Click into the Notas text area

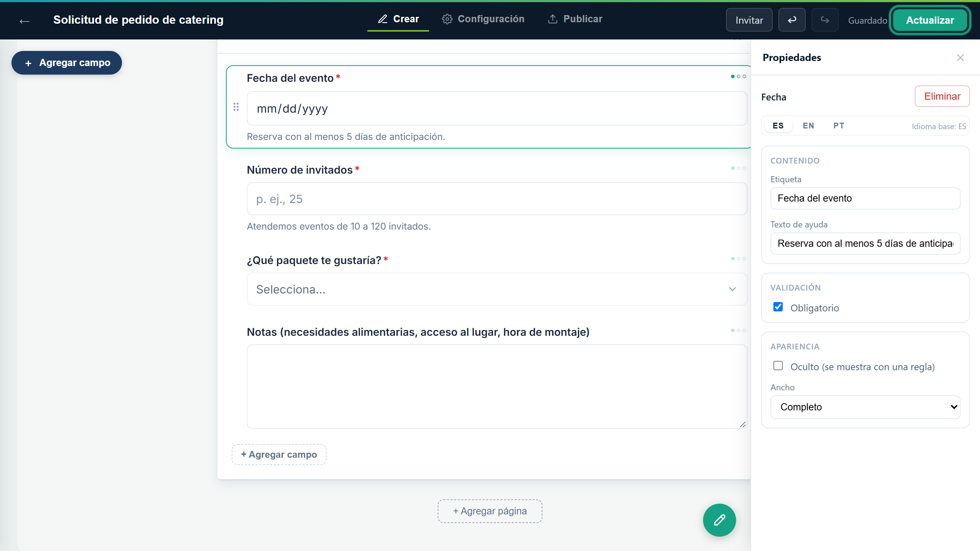[x=496, y=387]
